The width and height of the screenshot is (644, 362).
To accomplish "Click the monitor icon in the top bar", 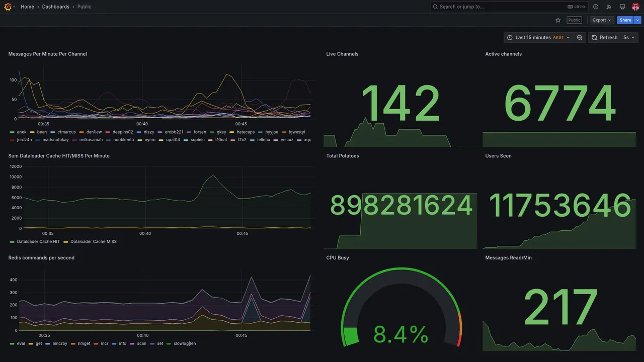I will point(622,7).
